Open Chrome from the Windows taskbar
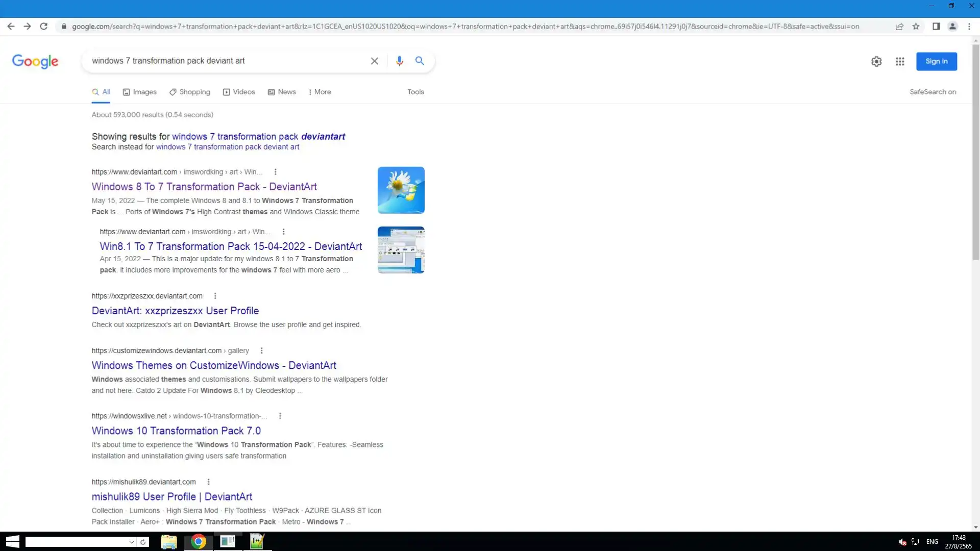 pos(199,541)
